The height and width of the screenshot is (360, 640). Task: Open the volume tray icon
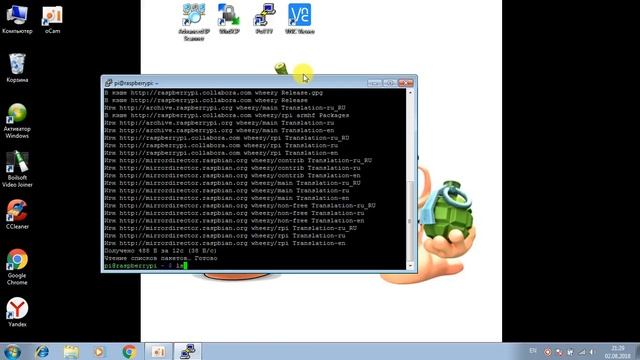(592, 352)
